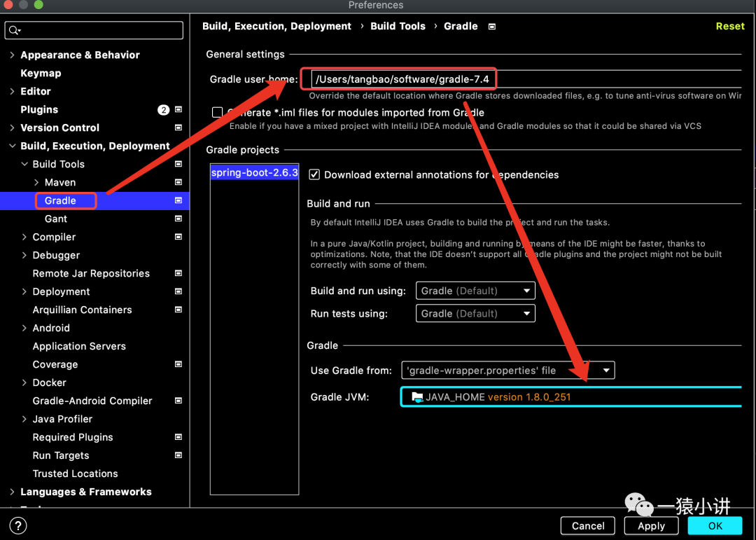The image size is (756, 540).
Task: Click the Gradle user home path field
Action: (x=526, y=79)
